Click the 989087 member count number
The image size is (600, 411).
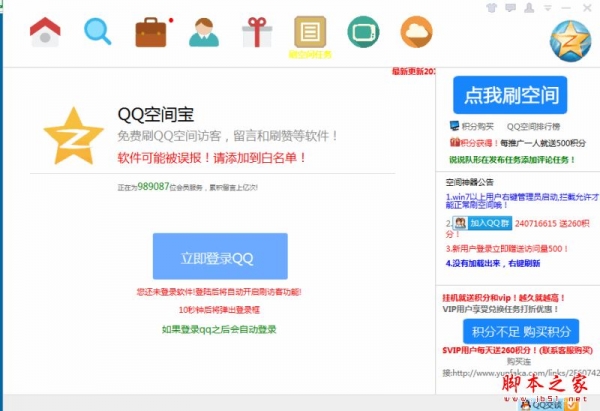[x=153, y=186]
